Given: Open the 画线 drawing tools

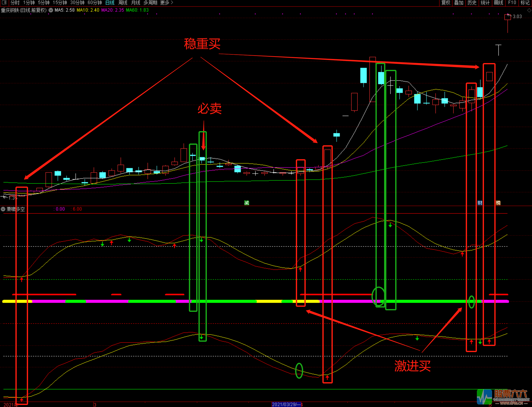Looking at the screenshot, I should click(498, 3).
